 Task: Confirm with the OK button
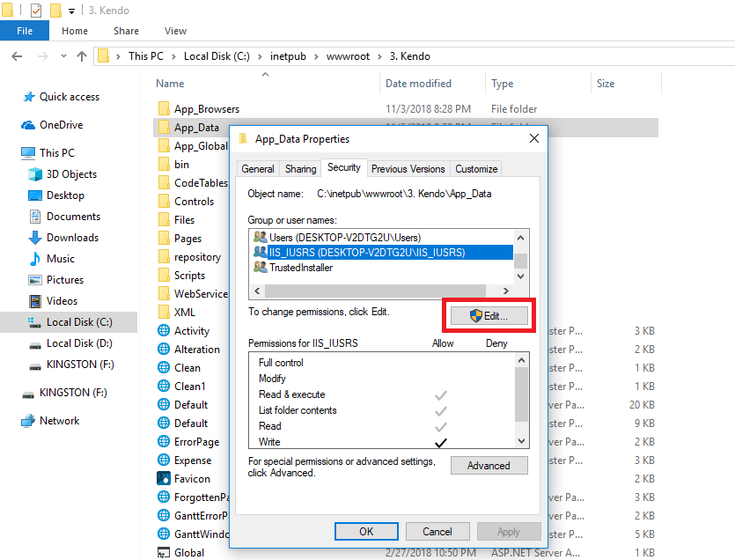click(x=366, y=532)
